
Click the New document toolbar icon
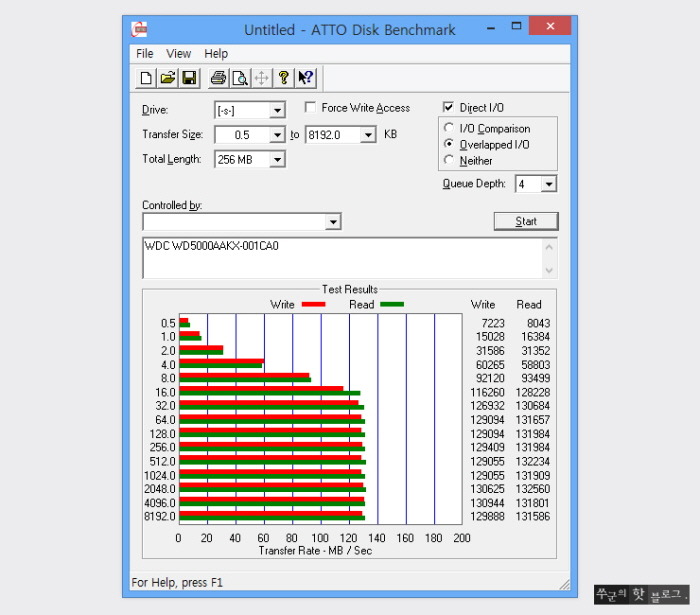[146, 78]
